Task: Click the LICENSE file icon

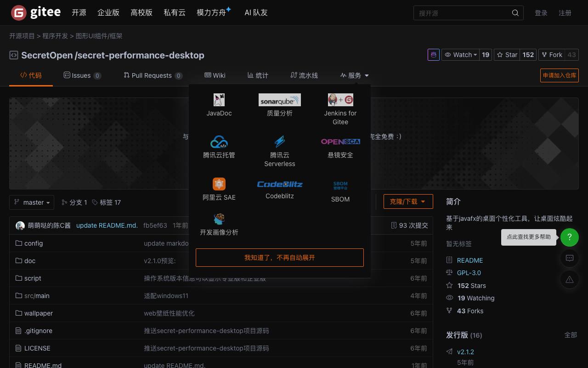Action: pyautogui.click(x=19, y=348)
